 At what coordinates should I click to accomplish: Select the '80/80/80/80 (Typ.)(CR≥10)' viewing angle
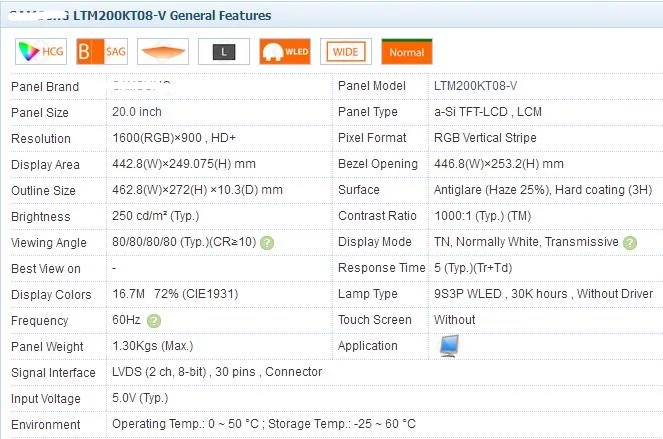184,242
